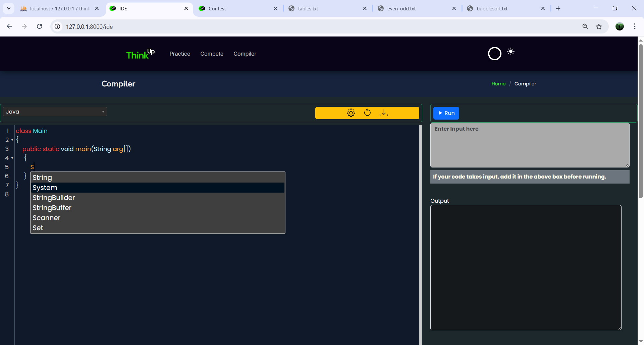Click the reset code icon
644x345 pixels.
[367, 113]
